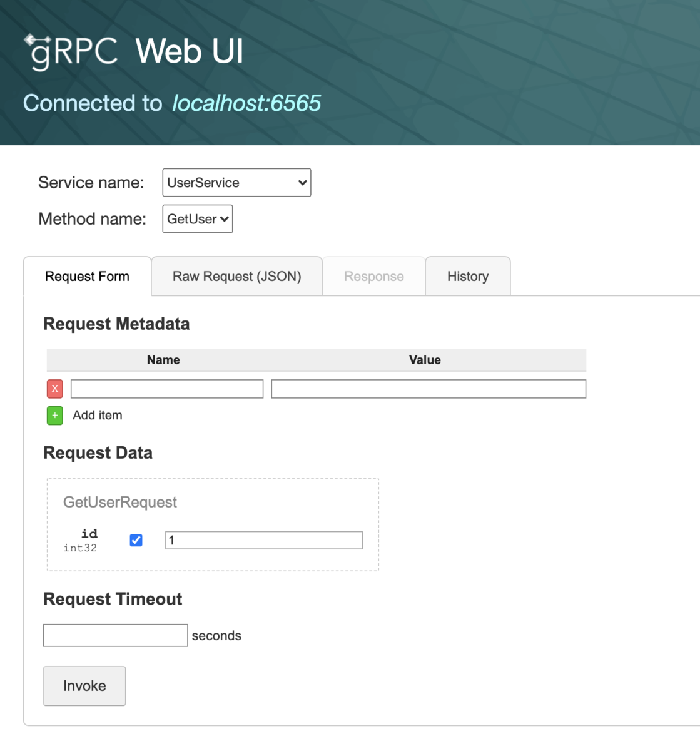Click the Add item label

pos(98,416)
